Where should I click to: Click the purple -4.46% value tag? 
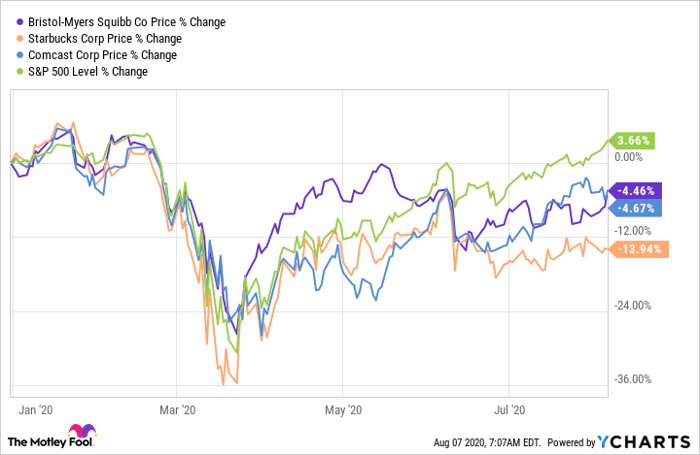tap(636, 190)
